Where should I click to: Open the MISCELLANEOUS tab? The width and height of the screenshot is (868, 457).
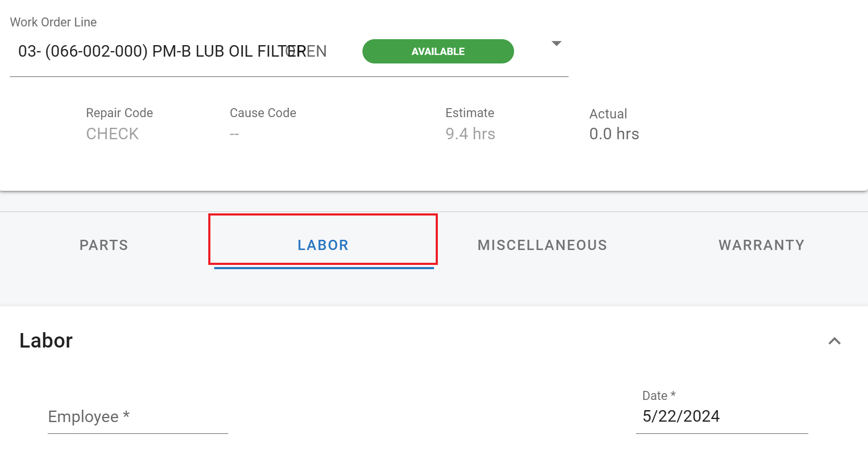tap(542, 245)
